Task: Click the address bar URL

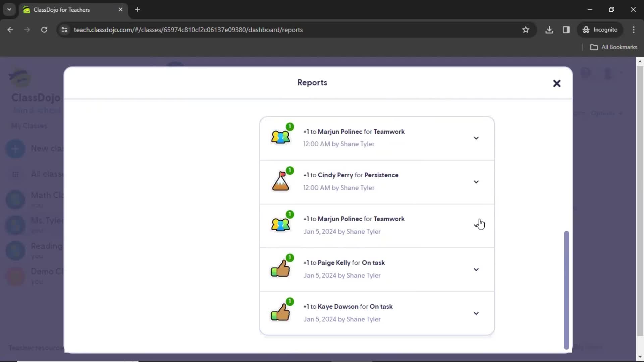Action: tap(188, 30)
